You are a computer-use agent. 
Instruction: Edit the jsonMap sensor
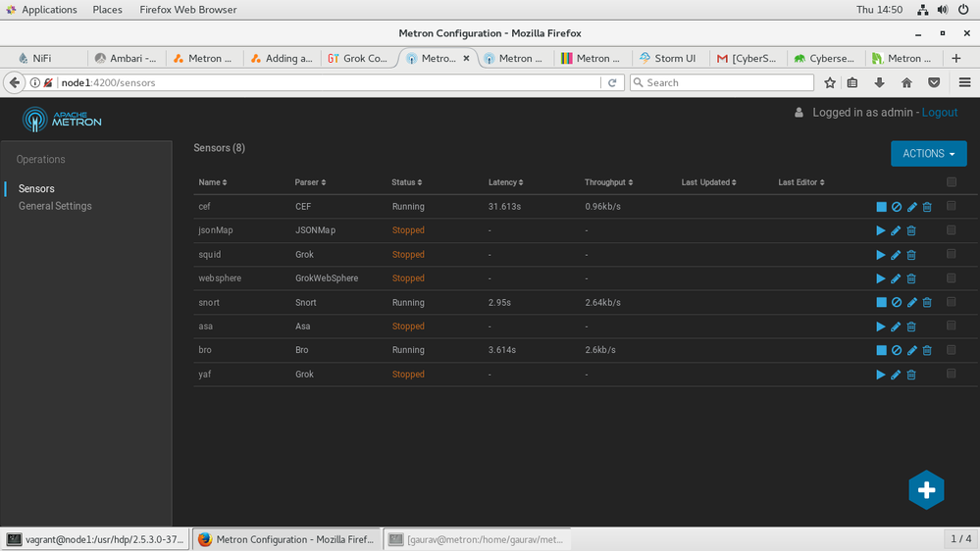tap(896, 230)
